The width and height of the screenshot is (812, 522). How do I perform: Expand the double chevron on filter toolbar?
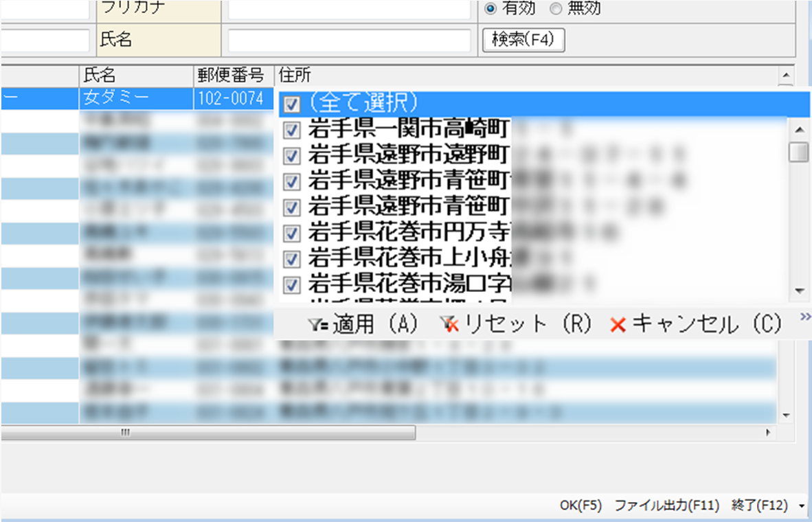click(x=805, y=317)
